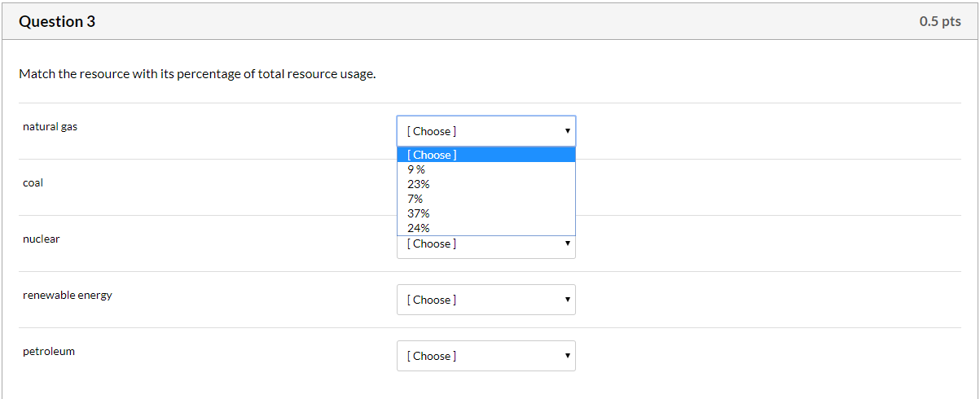Viewport: 980px width, 399px height.
Task: Click the 'natural gas' row label
Action: [x=51, y=127]
